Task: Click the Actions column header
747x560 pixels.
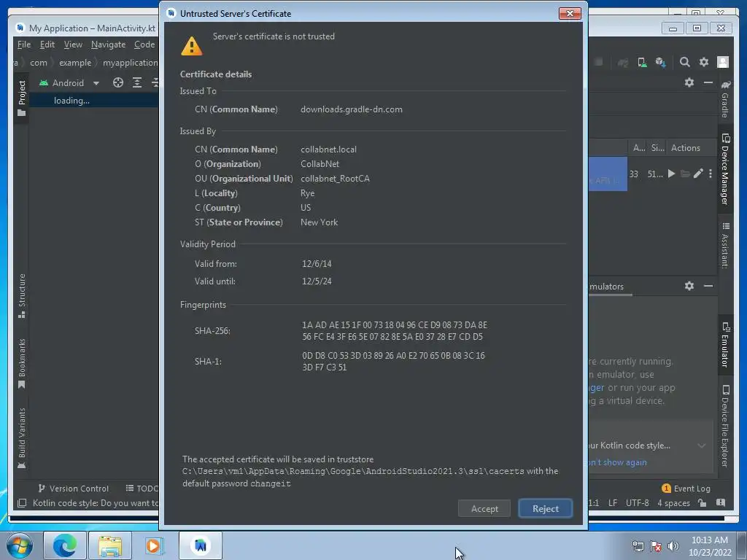Action: [686, 147]
